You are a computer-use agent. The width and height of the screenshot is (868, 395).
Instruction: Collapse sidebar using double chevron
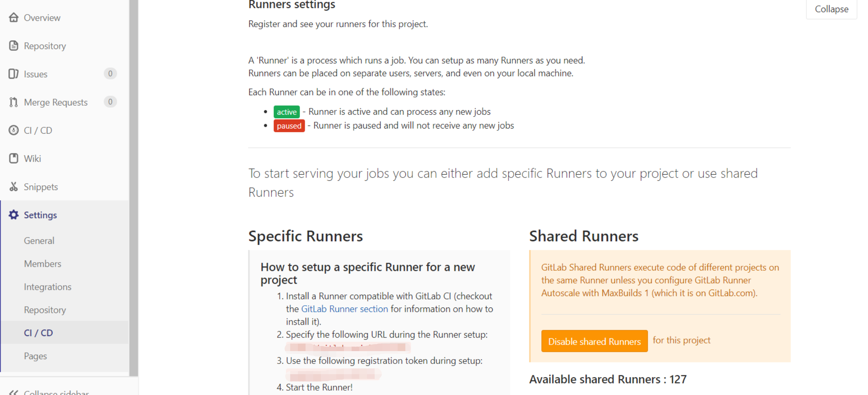tap(13, 392)
